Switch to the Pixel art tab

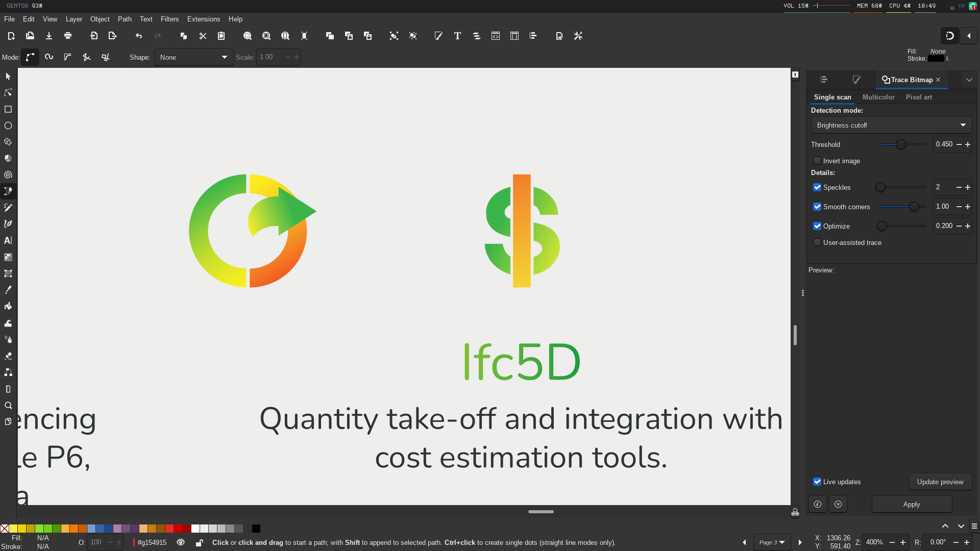coord(919,97)
